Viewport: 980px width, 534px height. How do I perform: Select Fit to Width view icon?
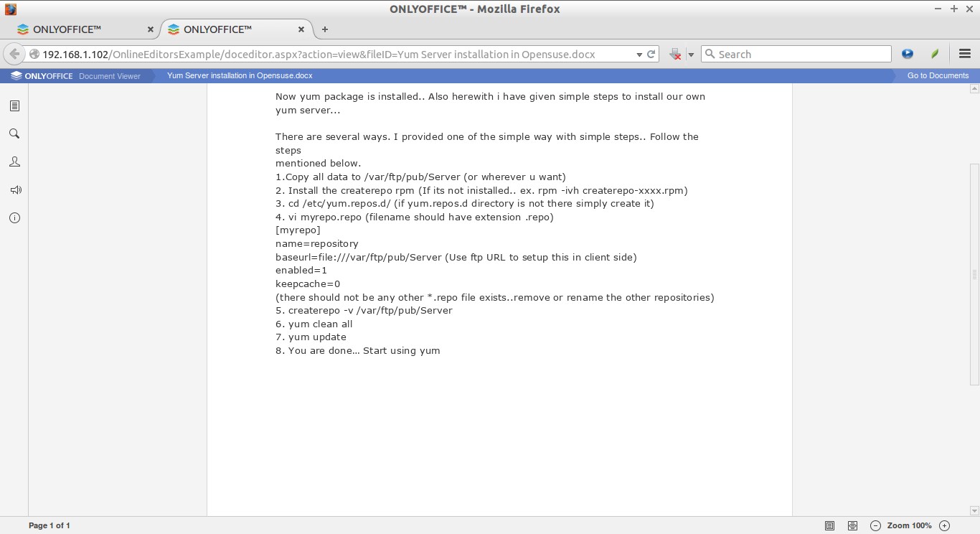click(852, 525)
